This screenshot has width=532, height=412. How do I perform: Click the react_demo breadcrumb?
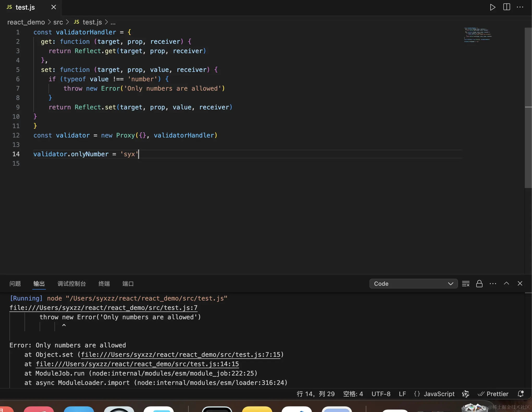26,22
